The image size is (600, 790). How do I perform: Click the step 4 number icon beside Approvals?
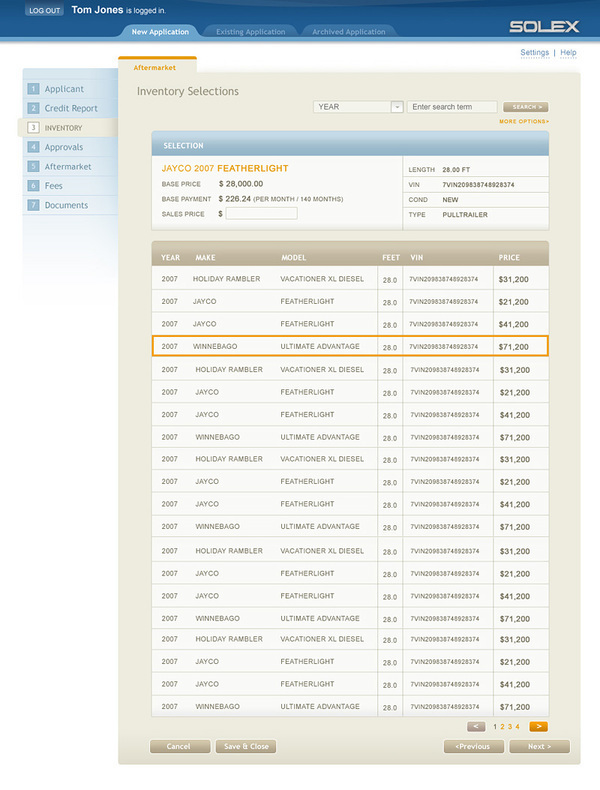pyautogui.click(x=33, y=147)
